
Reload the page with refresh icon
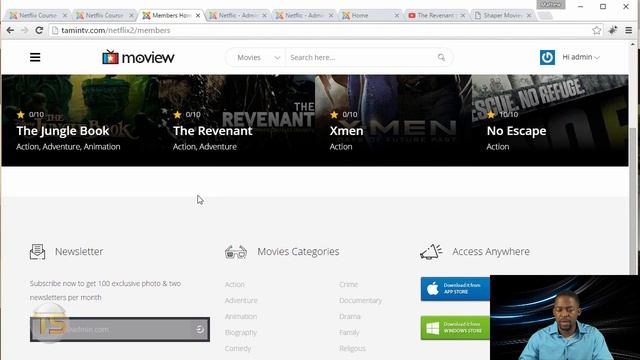click(39, 30)
